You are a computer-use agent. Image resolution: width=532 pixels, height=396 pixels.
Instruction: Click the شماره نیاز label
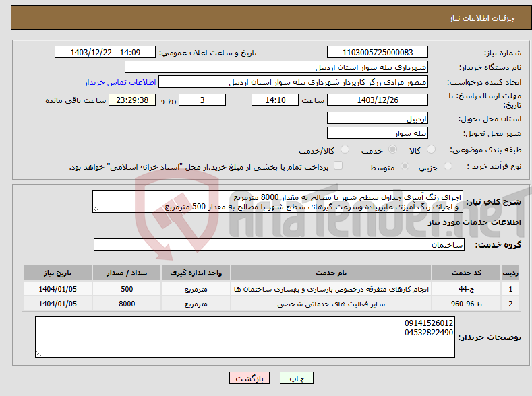pos(502,53)
